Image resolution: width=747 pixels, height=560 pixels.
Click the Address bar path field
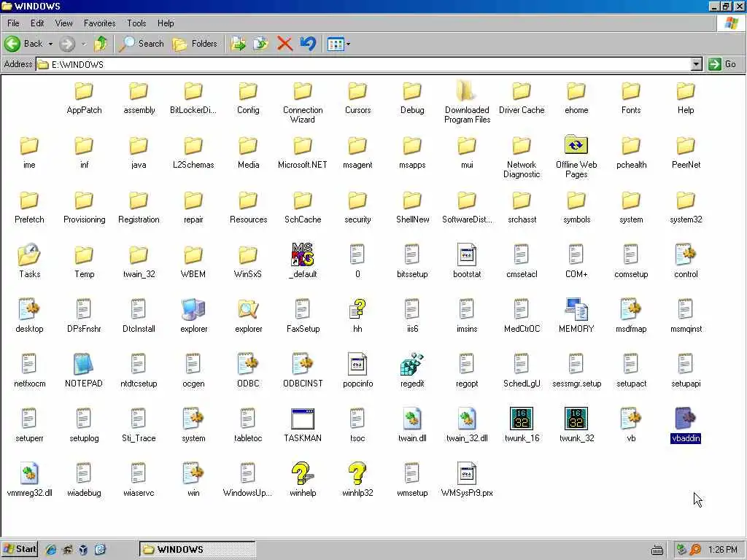[363, 64]
